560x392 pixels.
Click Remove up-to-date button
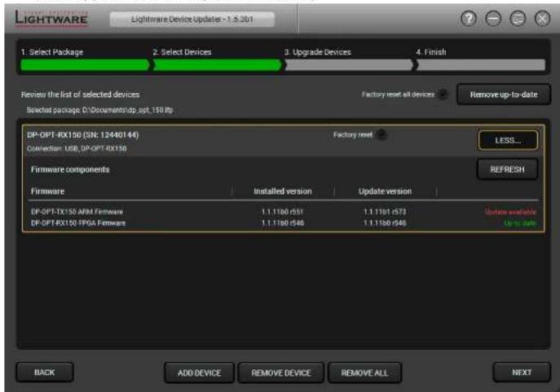504,95
